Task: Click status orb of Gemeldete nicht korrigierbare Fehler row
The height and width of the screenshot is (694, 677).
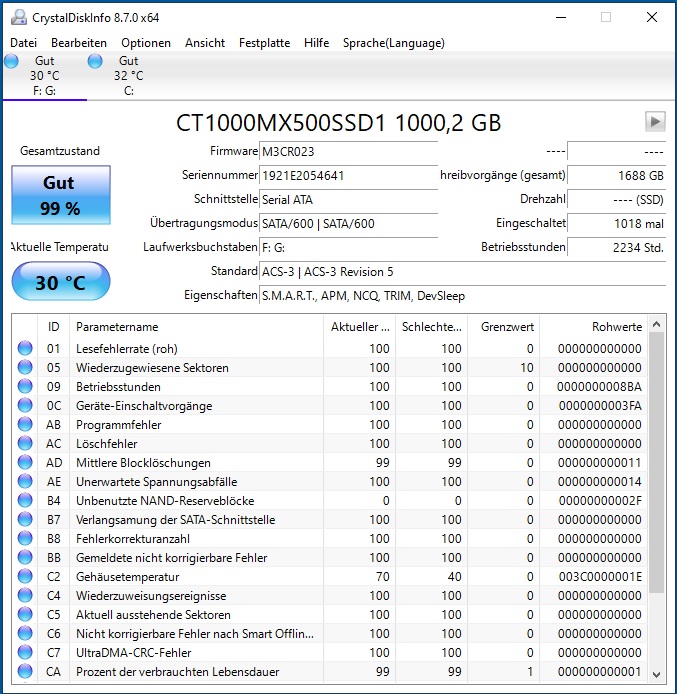Action: (x=25, y=557)
